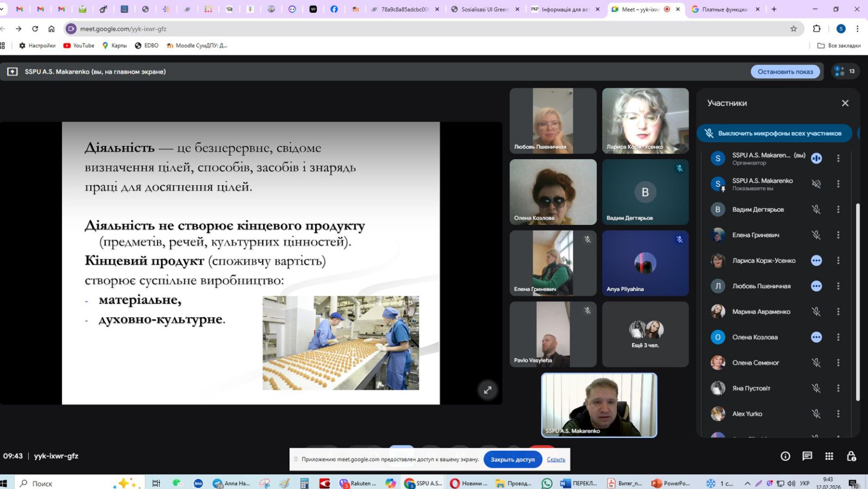The image size is (868, 489).
Task: Mute Елена Гриневич's microphone in list
Action: 816,235
